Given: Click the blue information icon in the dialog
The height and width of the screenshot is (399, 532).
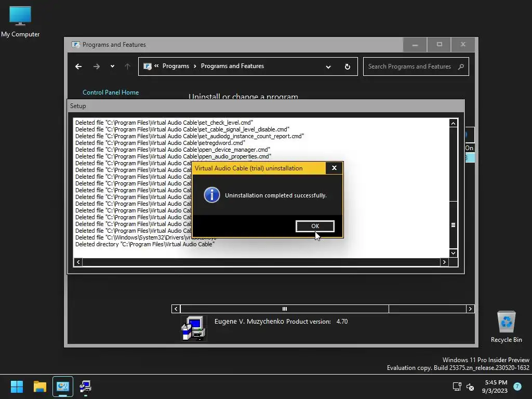Looking at the screenshot, I should pyautogui.click(x=212, y=195).
